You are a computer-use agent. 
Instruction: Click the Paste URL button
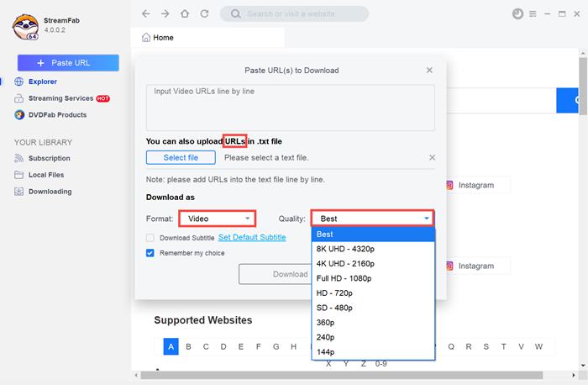[x=68, y=63]
